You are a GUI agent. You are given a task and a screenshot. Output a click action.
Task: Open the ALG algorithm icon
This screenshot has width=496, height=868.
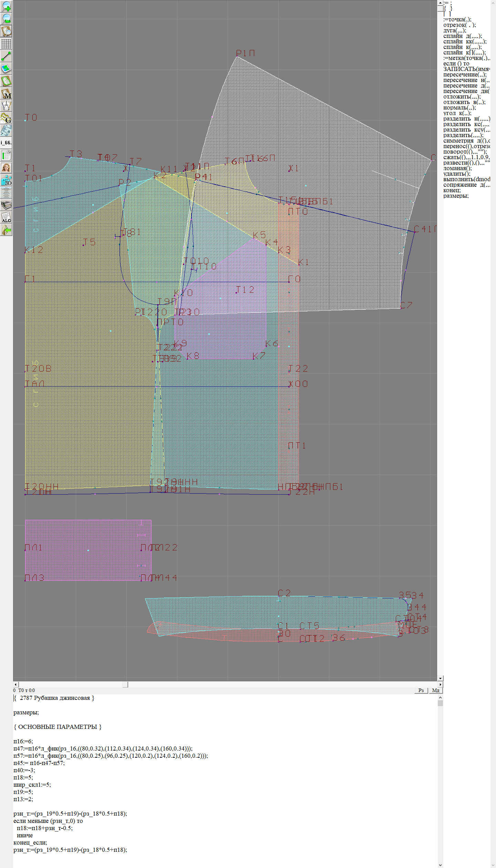click(x=6, y=217)
